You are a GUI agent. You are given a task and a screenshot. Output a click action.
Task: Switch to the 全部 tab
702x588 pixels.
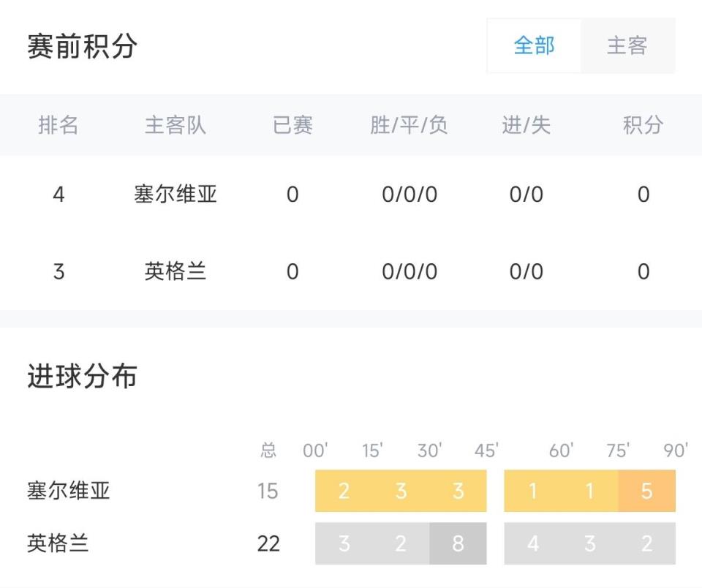pos(534,46)
